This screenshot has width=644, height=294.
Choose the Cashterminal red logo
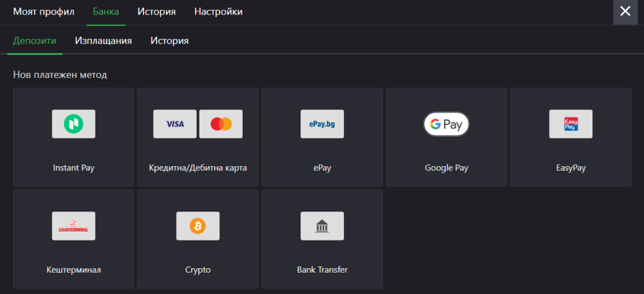coord(74,226)
